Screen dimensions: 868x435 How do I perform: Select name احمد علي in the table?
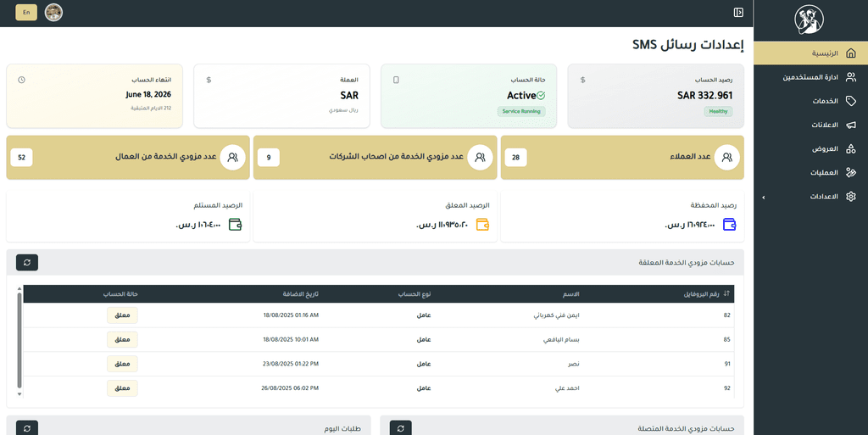click(567, 388)
